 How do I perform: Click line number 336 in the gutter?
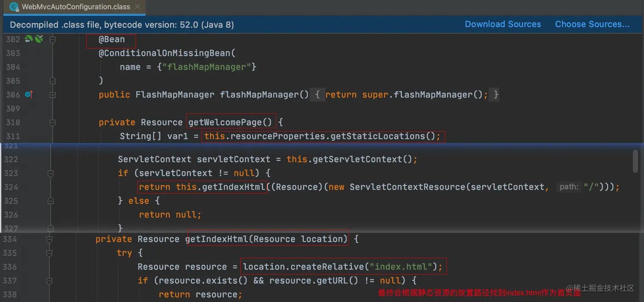pos(10,267)
